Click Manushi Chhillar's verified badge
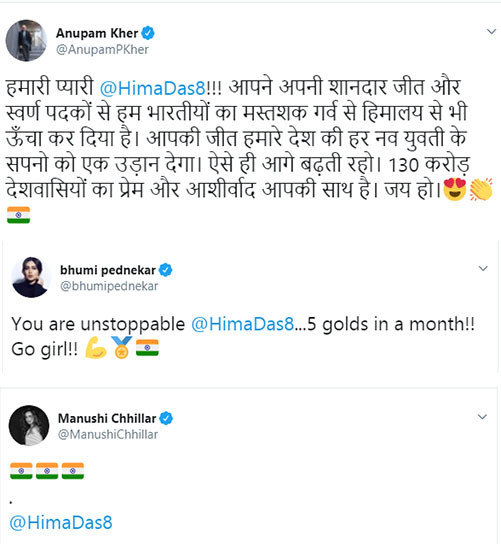501x557 pixels. pos(166,418)
